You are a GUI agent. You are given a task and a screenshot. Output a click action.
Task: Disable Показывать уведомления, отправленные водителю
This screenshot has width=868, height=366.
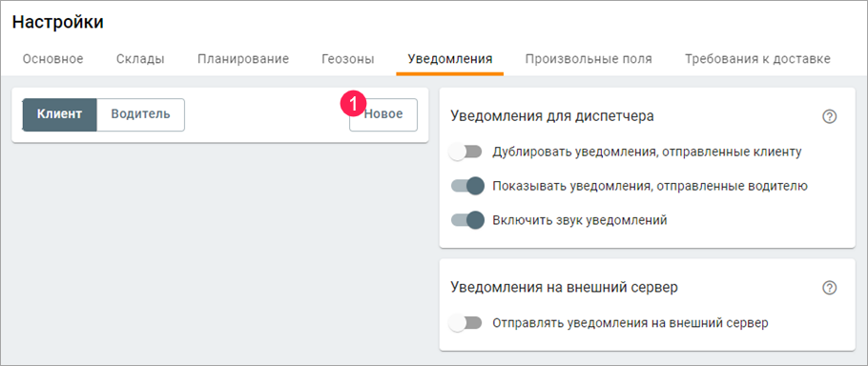[x=467, y=186]
